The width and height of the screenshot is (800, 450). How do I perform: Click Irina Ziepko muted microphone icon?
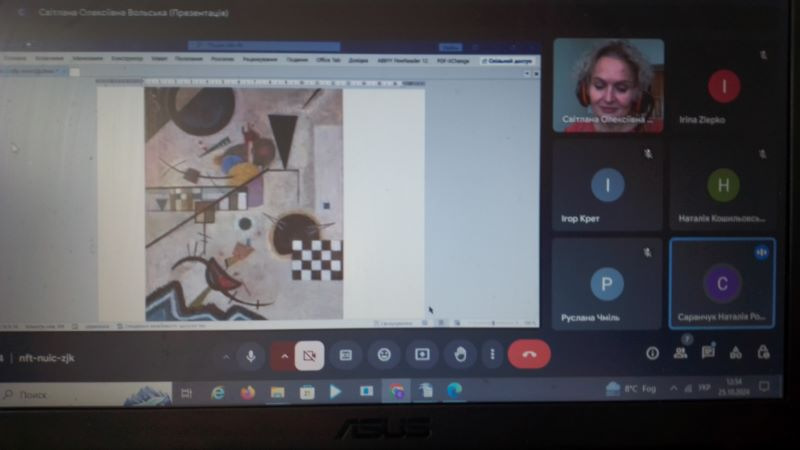coord(763,55)
